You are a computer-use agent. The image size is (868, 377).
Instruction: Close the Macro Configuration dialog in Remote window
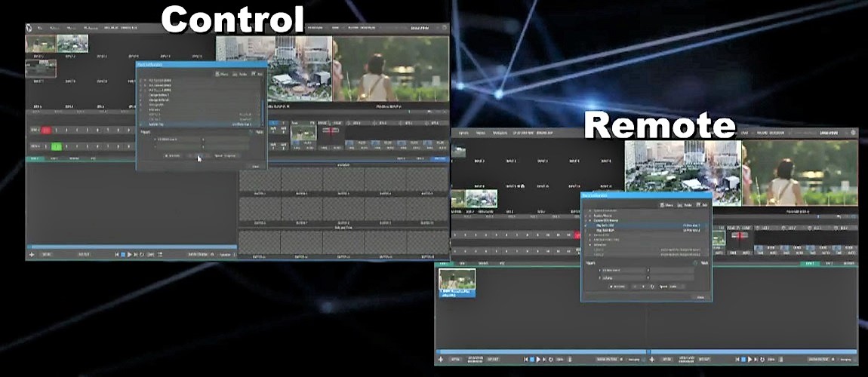click(700, 297)
